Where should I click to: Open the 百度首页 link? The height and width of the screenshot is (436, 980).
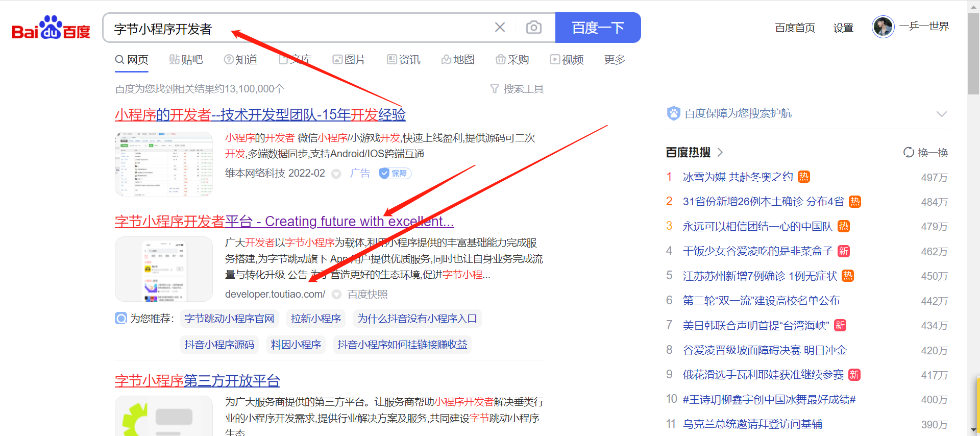[x=795, y=28]
